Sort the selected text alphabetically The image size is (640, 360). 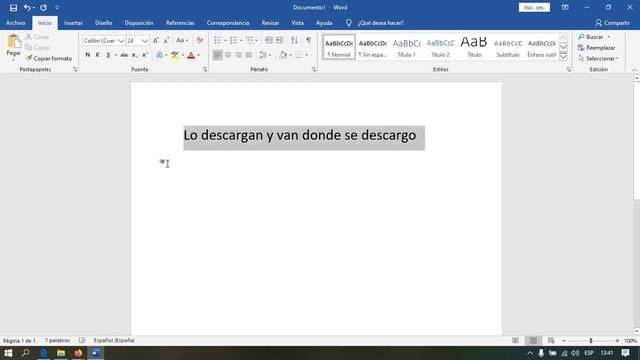coord(294,40)
